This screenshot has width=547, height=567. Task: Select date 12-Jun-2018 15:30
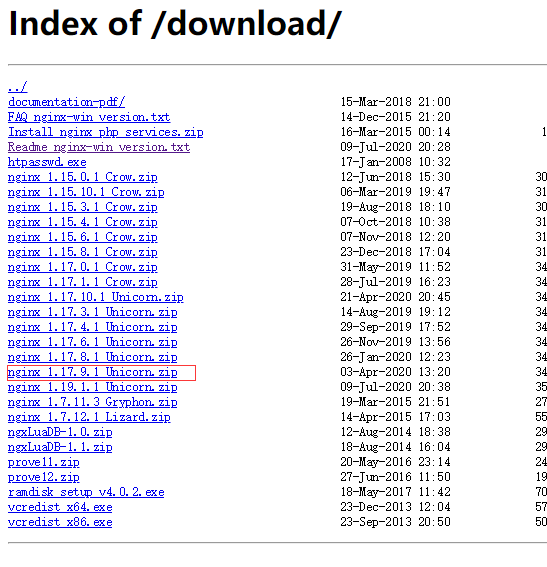tap(396, 177)
